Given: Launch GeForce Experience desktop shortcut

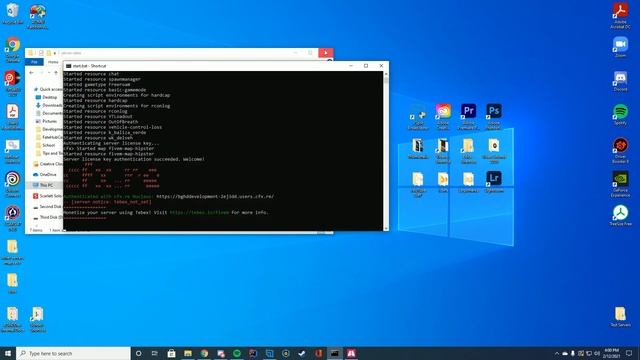Looking at the screenshot, I should 620,184.
